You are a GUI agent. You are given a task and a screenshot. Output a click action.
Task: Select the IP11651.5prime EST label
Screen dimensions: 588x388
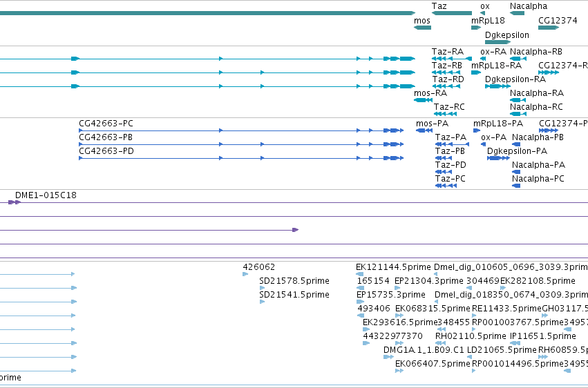pyautogui.click(x=542, y=336)
